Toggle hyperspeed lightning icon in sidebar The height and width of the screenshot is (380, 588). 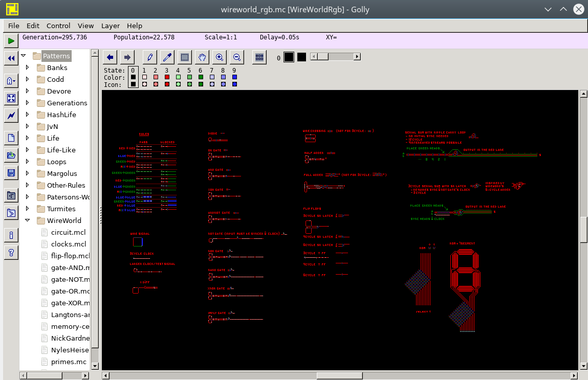pos(11,116)
